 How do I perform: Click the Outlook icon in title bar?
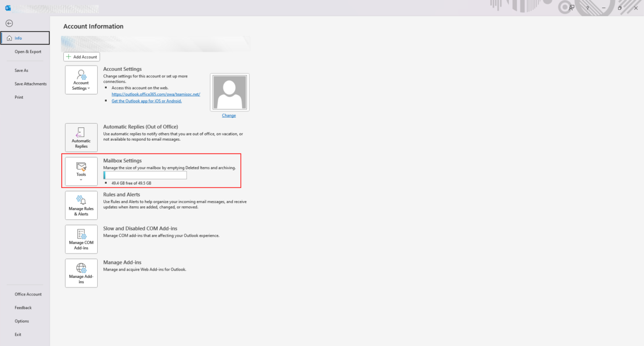8,8
